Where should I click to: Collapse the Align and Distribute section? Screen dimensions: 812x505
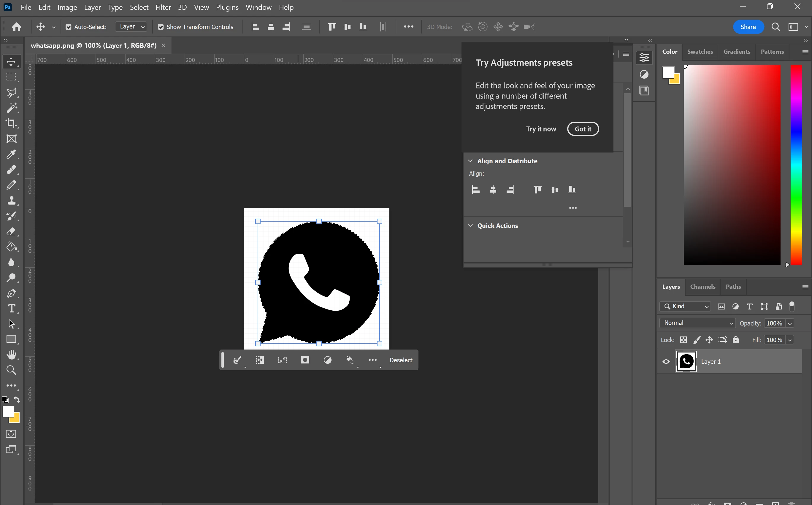pos(470,161)
